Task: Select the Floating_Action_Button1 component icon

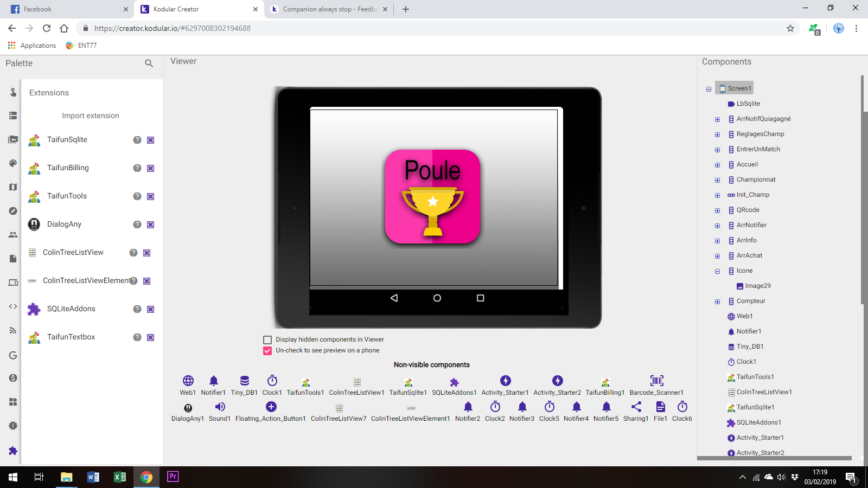Action: pyautogui.click(x=271, y=407)
